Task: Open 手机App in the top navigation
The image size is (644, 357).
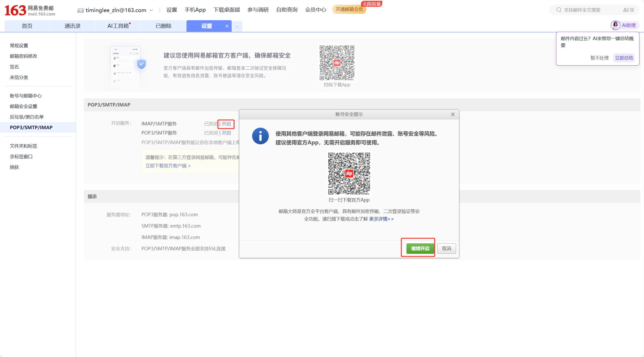Action: [x=195, y=10]
